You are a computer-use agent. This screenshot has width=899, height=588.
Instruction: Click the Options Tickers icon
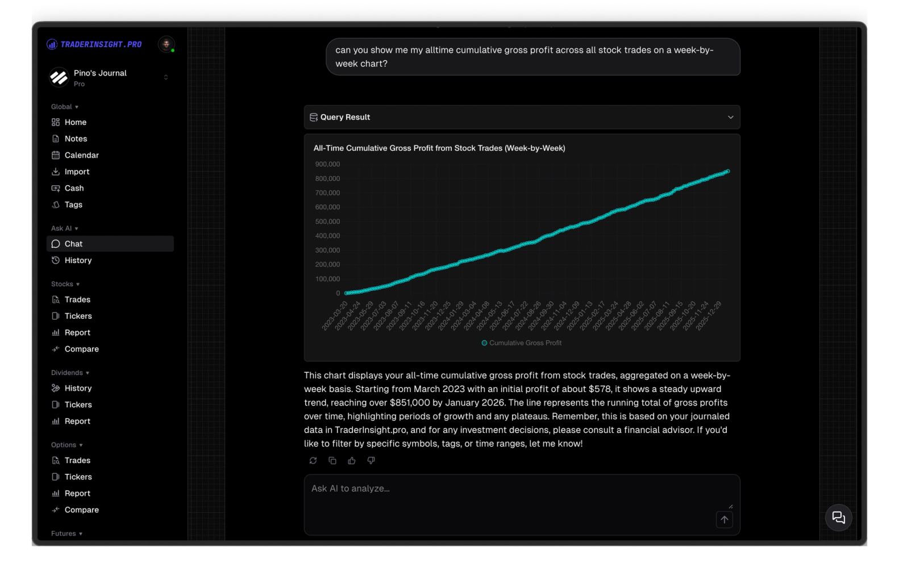click(x=56, y=477)
